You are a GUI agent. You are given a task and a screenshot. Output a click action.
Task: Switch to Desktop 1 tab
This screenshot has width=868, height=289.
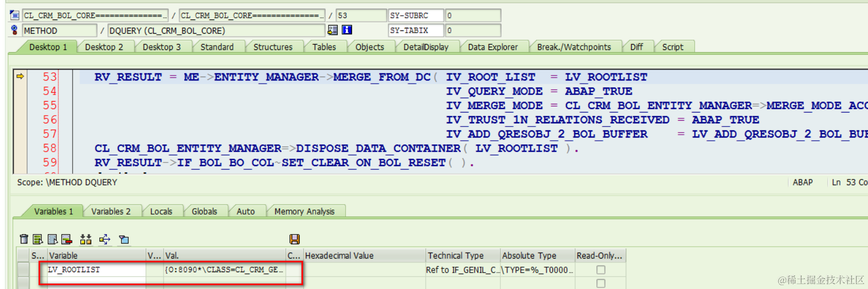[x=48, y=47]
